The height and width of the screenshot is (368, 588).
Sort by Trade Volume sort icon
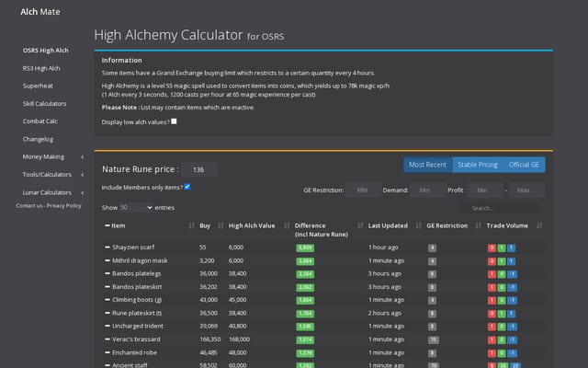(539, 225)
